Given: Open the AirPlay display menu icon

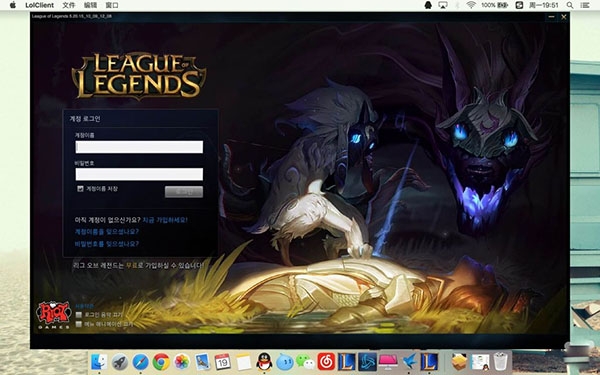Looking at the screenshot, I should 443,5.
